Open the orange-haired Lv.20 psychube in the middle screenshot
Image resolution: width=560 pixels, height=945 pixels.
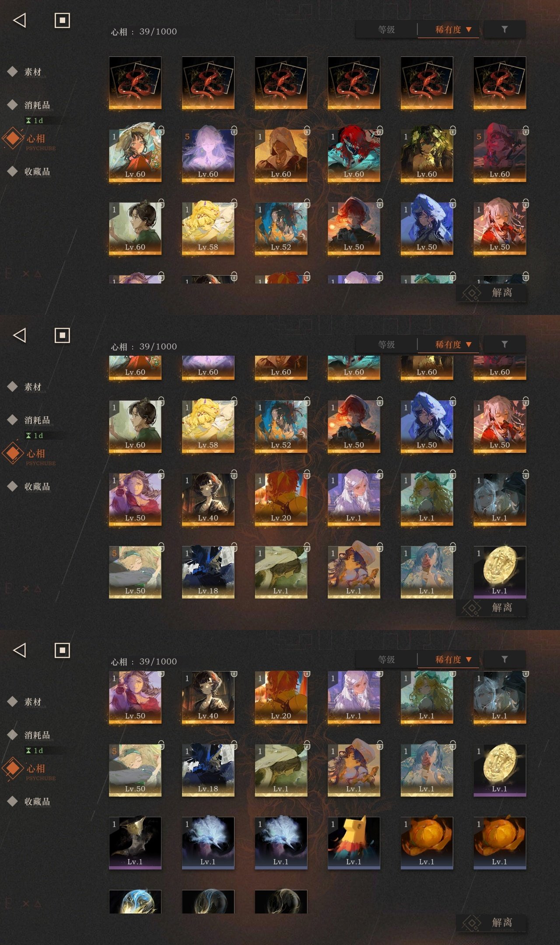pyautogui.click(x=281, y=499)
